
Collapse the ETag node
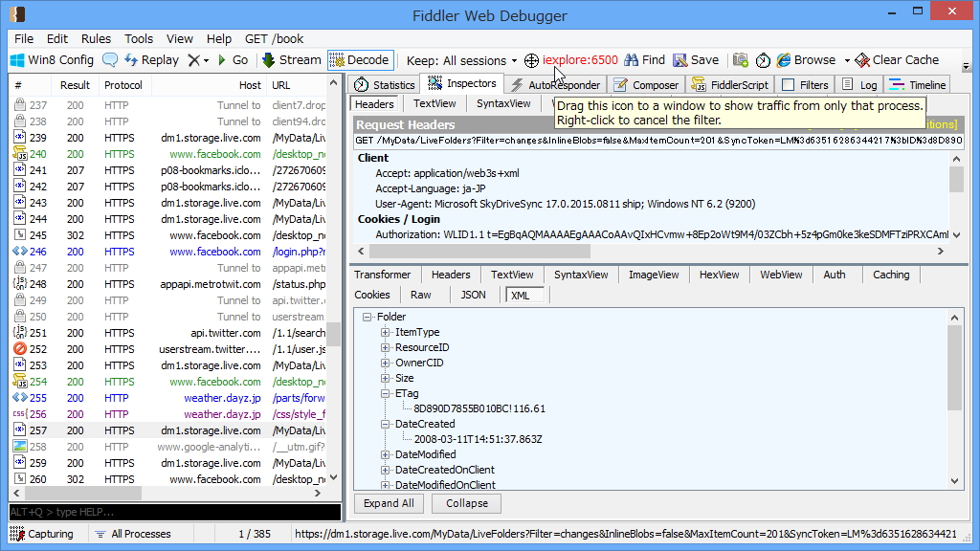pos(386,393)
